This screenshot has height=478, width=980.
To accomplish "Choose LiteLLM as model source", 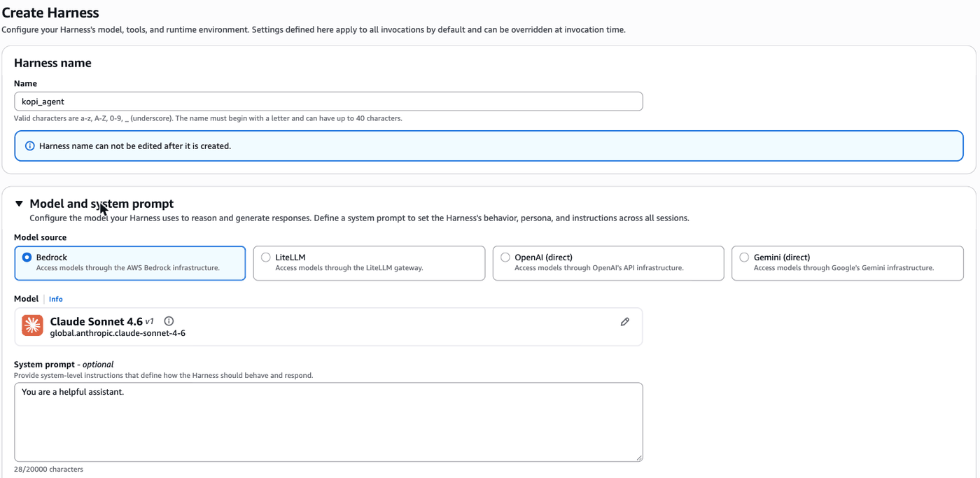I will (x=369, y=263).
